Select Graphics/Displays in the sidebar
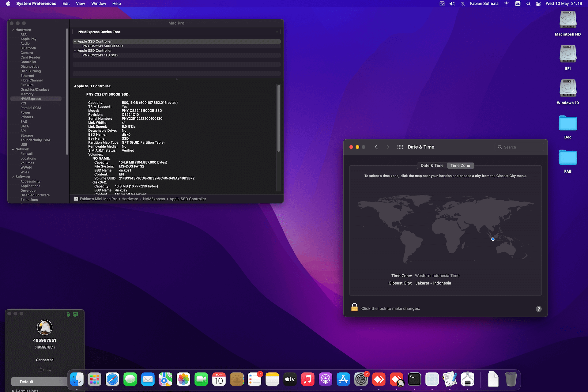The width and height of the screenshot is (588, 392). 35,89
